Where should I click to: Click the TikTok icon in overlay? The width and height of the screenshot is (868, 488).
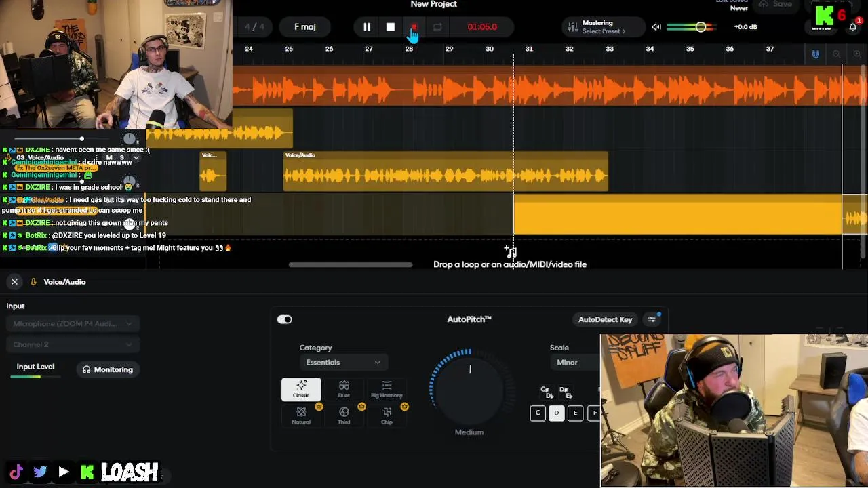(x=16, y=472)
